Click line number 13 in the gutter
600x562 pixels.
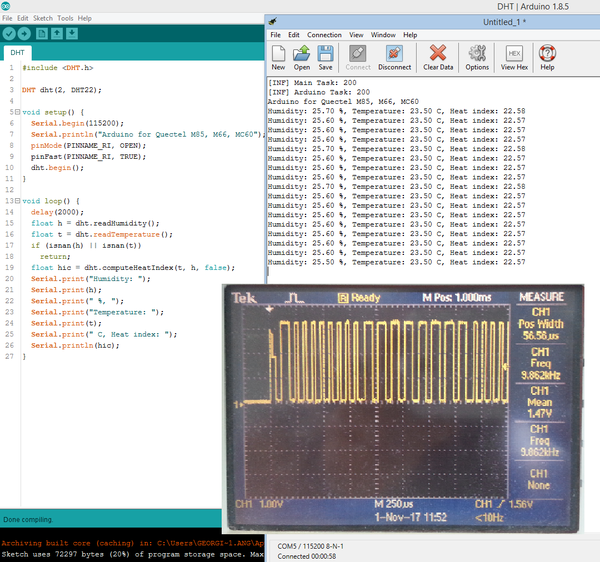tap(9, 201)
